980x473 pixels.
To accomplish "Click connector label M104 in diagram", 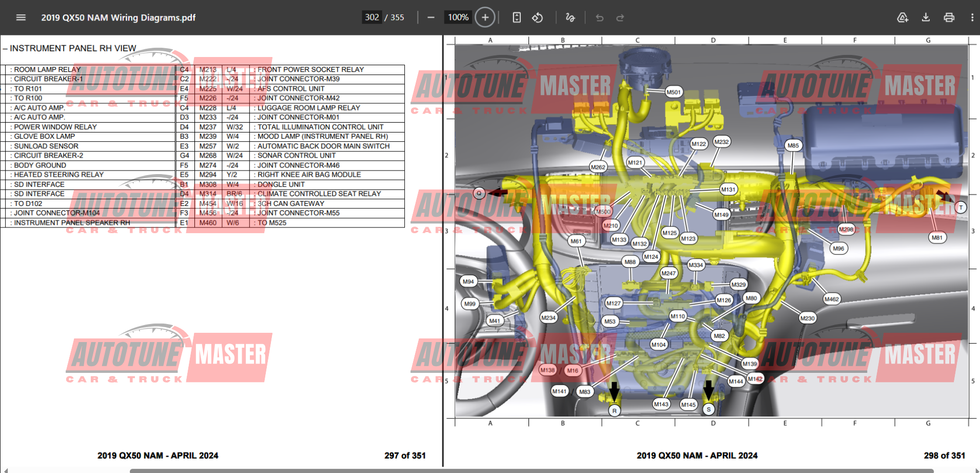I will point(659,345).
